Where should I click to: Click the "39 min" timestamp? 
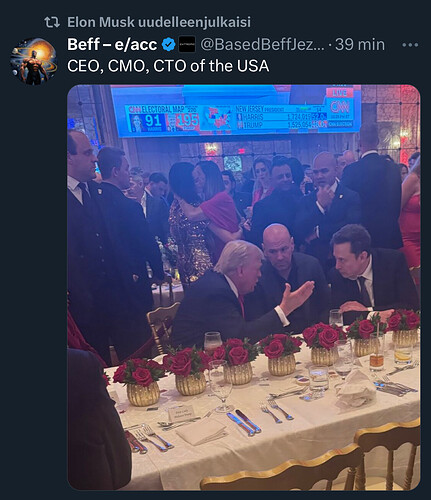(x=360, y=44)
